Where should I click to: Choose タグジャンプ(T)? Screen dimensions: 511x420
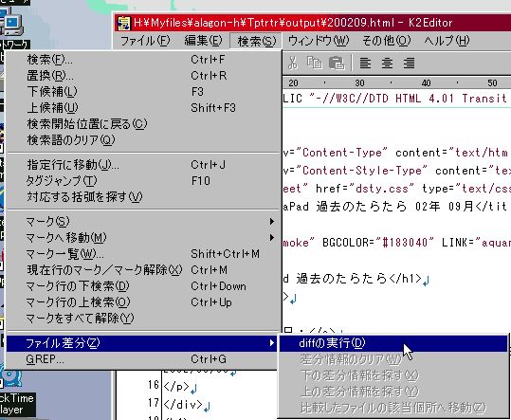coord(142,181)
